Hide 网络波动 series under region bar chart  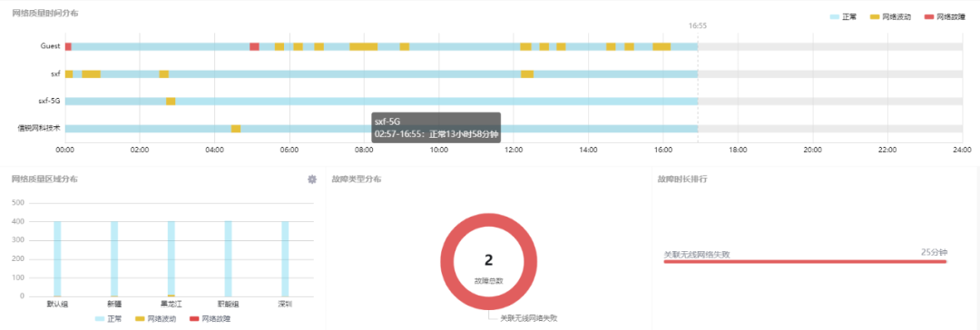(x=156, y=319)
